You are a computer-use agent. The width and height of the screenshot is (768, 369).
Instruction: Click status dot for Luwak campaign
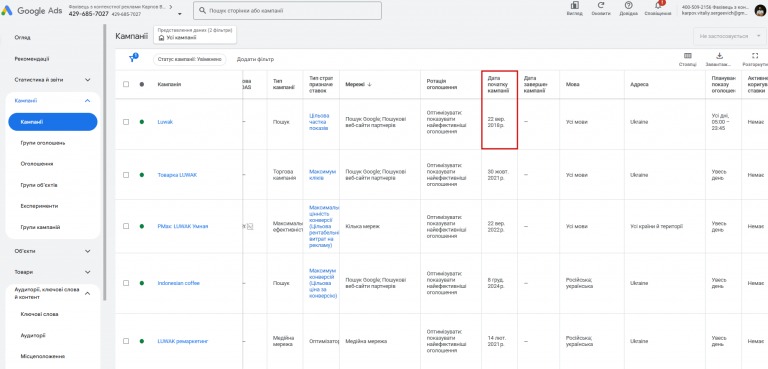pyautogui.click(x=142, y=122)
